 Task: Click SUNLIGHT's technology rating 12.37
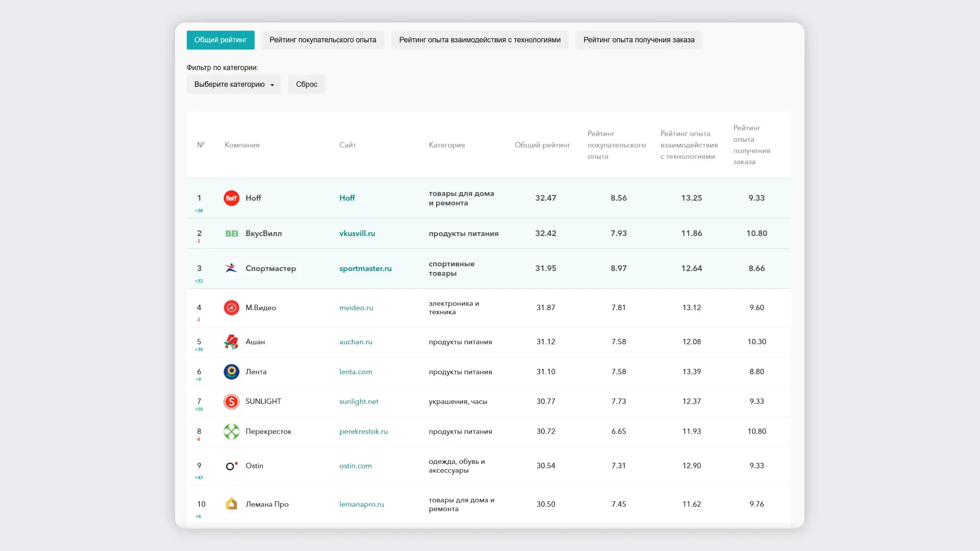click(692, 402)
